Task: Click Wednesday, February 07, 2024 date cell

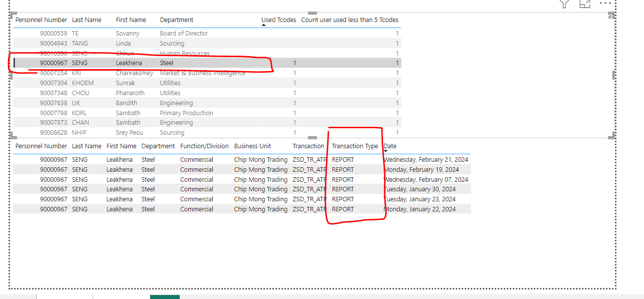Action: coord(426,179)
